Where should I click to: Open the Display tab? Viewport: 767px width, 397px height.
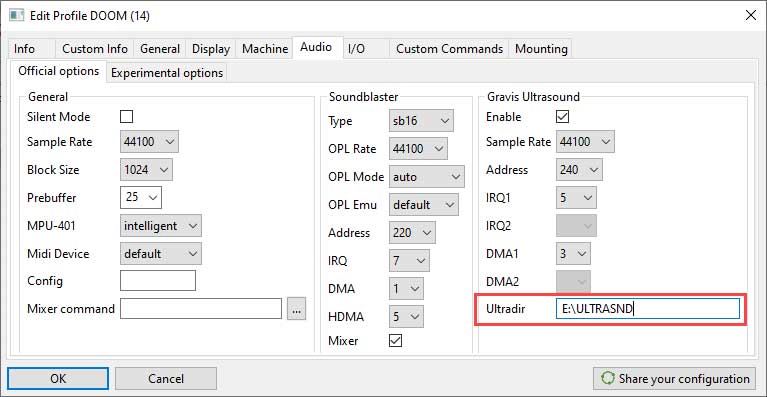pos(211,49)
